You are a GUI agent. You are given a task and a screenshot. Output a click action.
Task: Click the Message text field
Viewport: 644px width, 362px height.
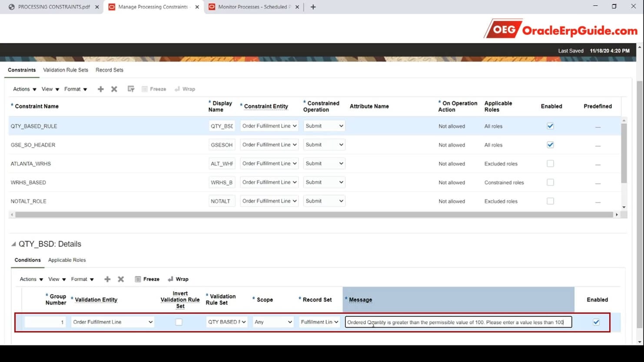[458, 322]
